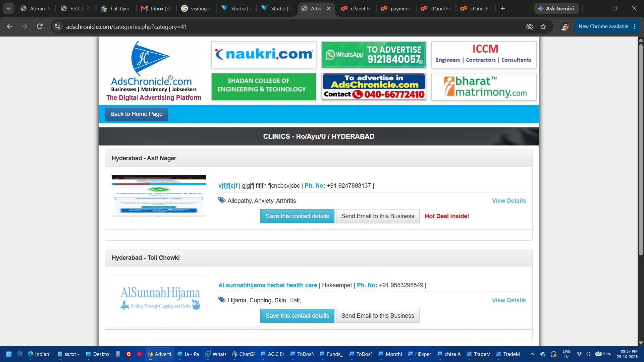Open the Edge Indian taskbar item

pos(40,354)
